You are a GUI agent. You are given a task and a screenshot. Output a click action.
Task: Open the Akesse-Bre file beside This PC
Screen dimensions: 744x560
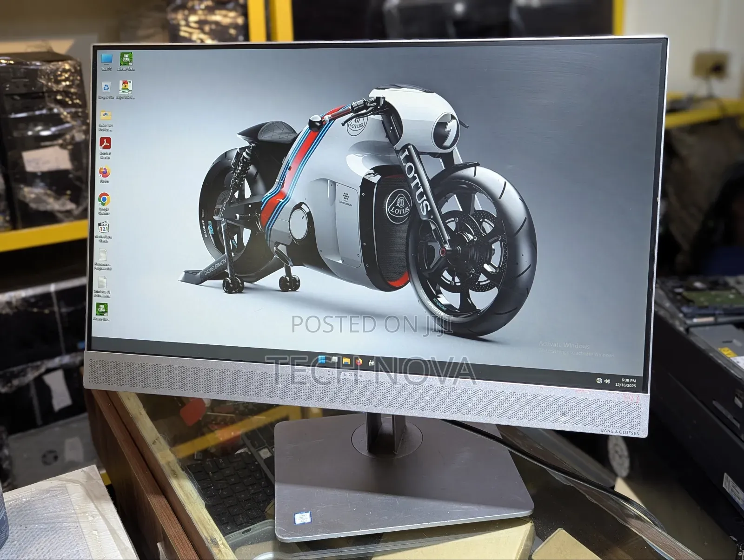pyautogui.click(x=126, y=61)
